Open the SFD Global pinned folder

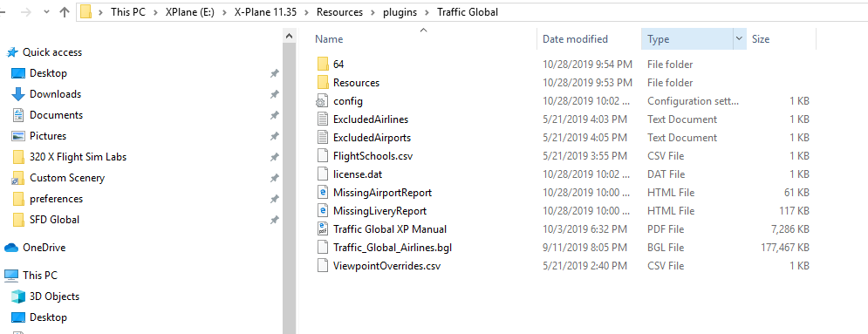tap(54, 220)
